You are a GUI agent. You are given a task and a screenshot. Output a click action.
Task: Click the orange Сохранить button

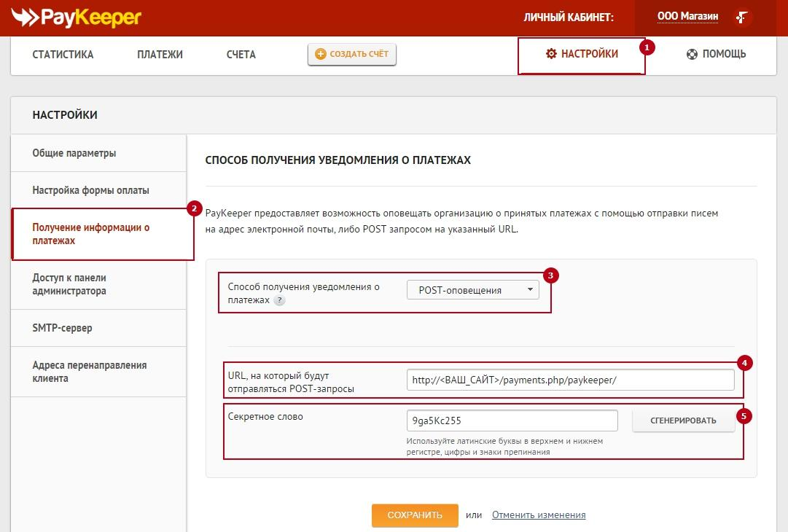[x=415, y=515]
